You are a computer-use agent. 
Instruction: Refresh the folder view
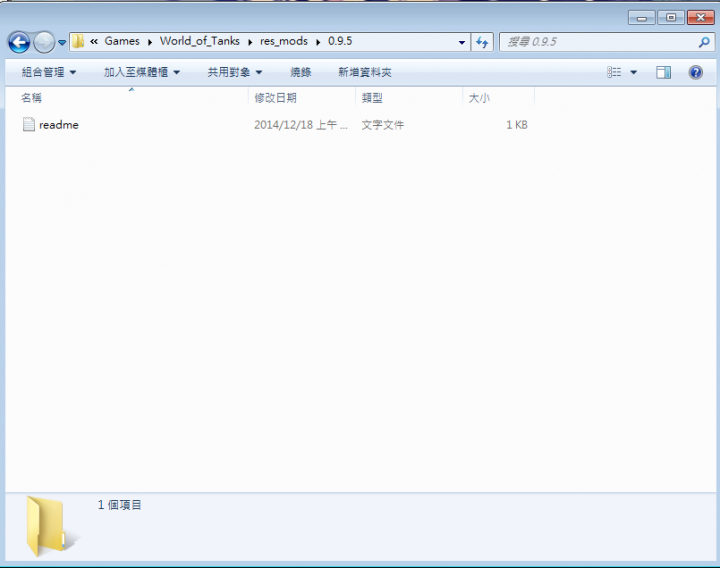pos(482,42)
